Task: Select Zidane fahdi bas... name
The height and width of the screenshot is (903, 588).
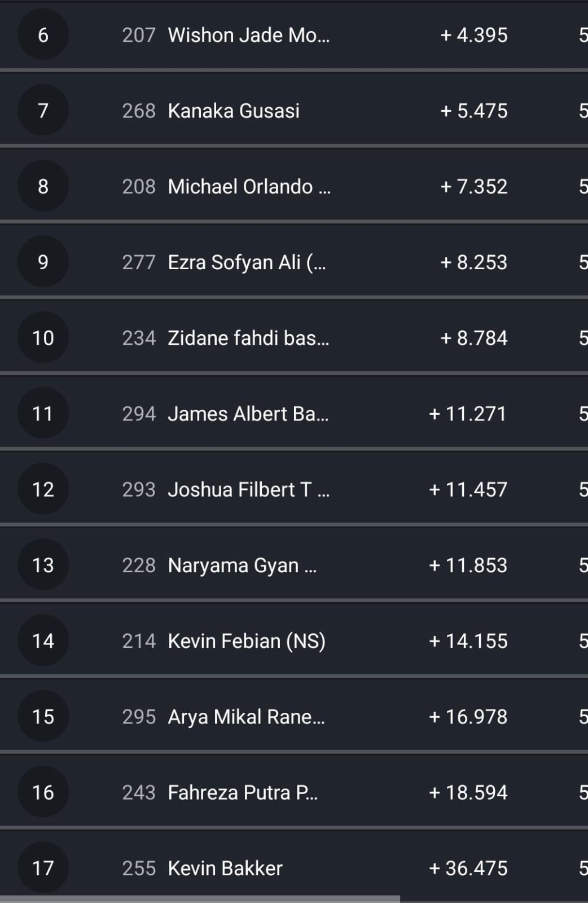Action: (248, 338)
